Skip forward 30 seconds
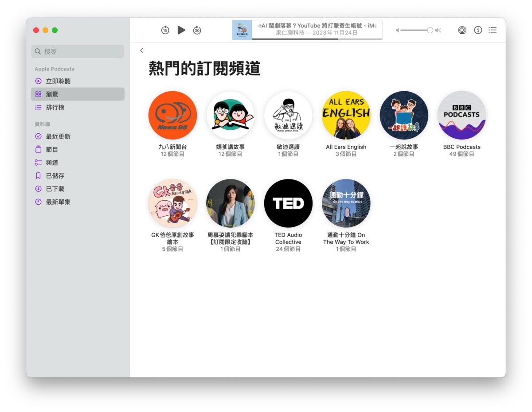532x412 pixels. 197,30
